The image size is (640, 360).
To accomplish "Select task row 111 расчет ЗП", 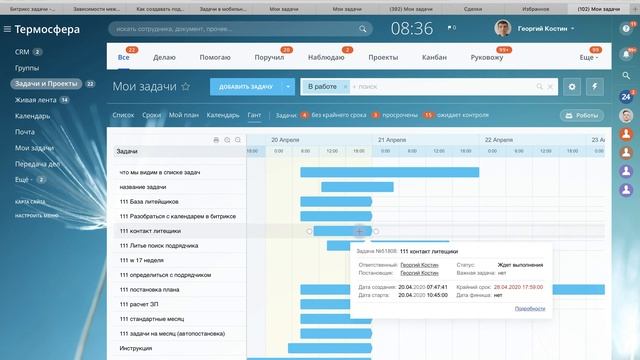I will point(179,304).
